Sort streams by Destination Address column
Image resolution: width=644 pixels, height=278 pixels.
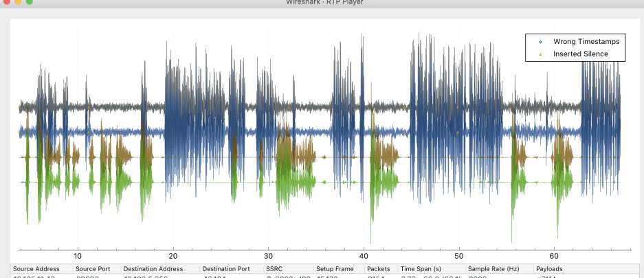(x=155, y=268)
